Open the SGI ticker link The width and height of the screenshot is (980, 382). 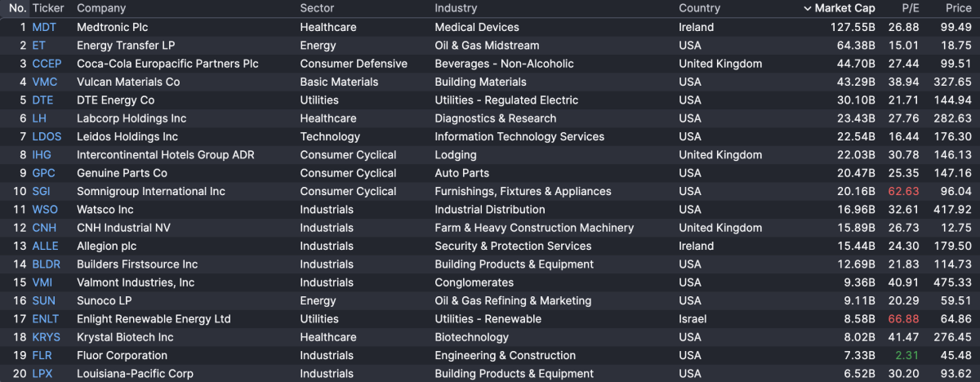coord(41,191)
